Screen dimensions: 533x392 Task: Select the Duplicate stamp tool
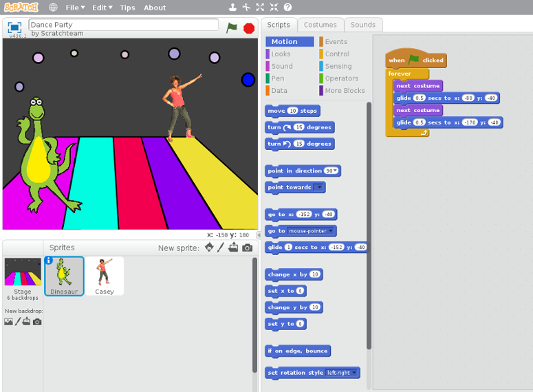(232, 8)
